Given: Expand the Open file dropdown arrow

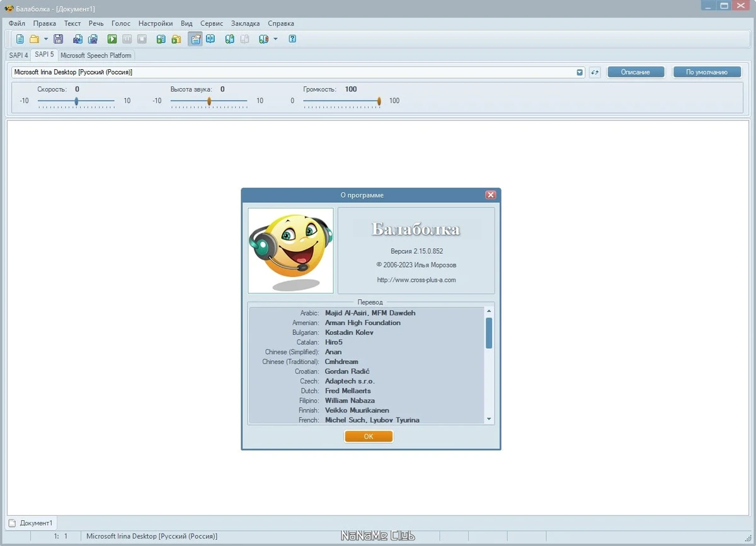Looking at the screenshot, I should tap(45, 39).
